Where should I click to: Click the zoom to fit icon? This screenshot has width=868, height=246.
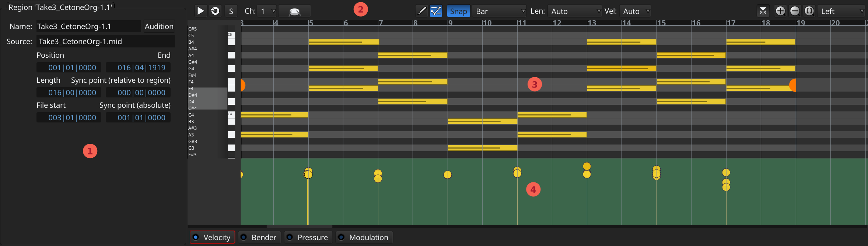(809, 11)
